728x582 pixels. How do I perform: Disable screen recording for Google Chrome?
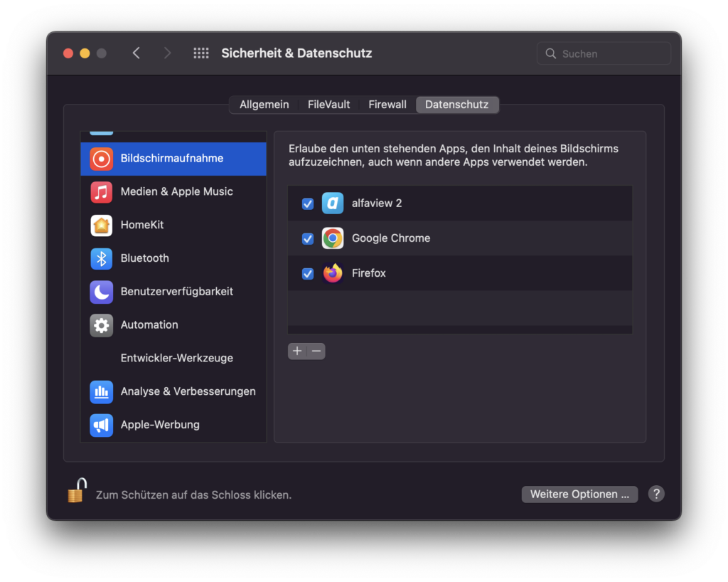point(307,238)
